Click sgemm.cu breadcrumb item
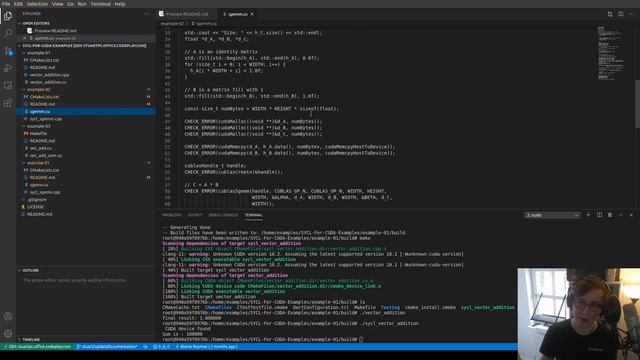Image resolution: width=640 pixels, height=360 pixels. click(207, 24)
